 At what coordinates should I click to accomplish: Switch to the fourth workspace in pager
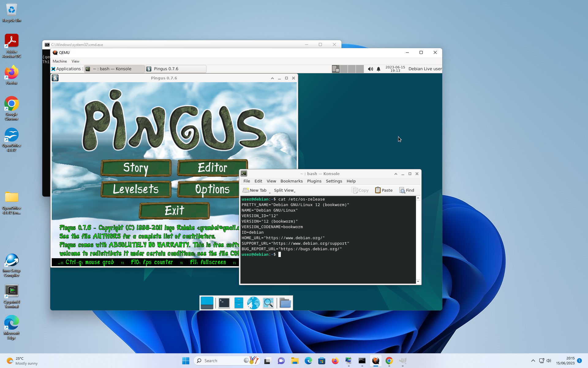[x=360, y=69]
